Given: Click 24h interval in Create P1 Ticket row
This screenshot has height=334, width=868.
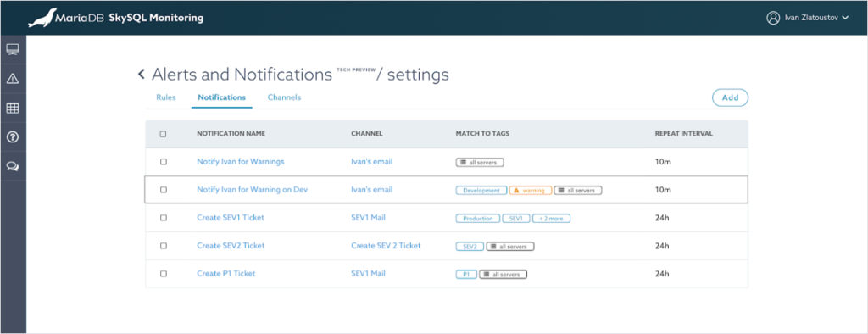Looking at the screenshot, I should [662, 274].
